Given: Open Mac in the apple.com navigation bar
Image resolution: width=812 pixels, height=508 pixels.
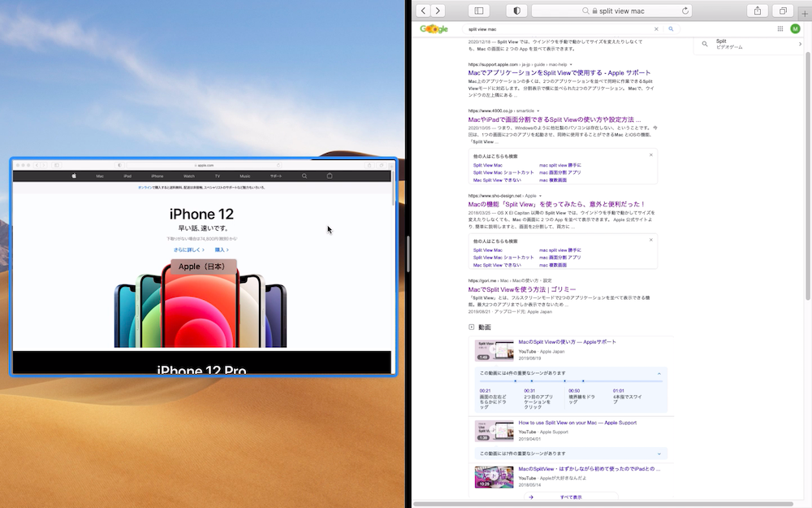Looking at the screenshot, I should coord(100,176).
